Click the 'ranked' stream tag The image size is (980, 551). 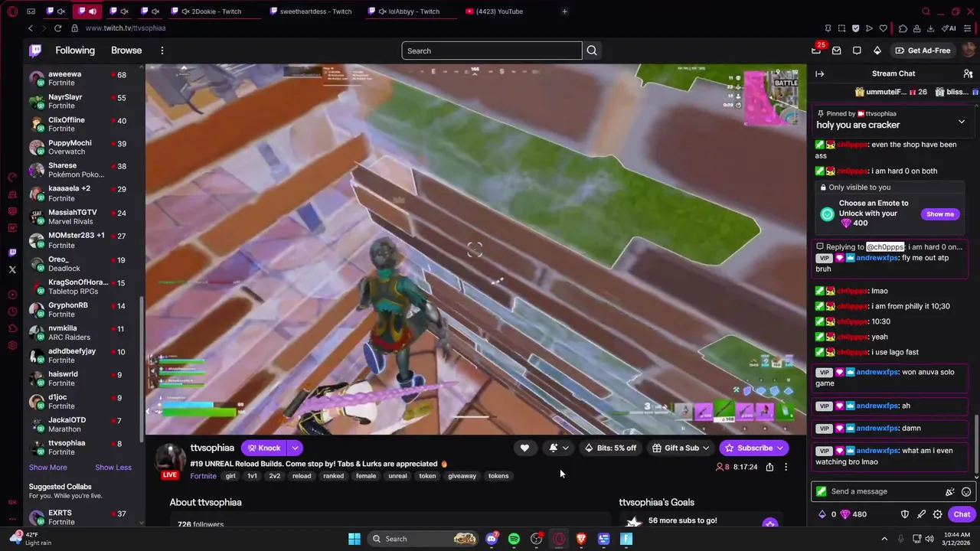(333, 476)
